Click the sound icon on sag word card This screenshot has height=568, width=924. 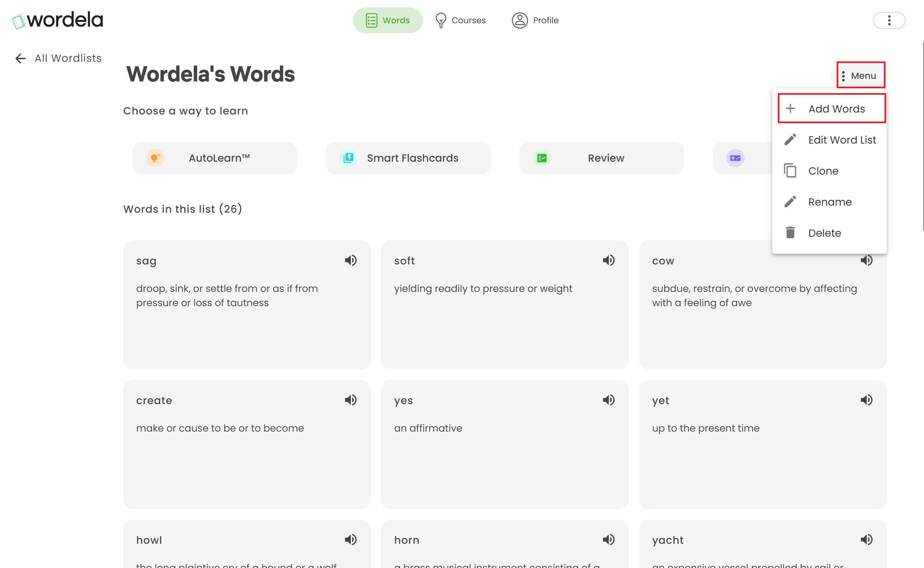tap(350, 261)
